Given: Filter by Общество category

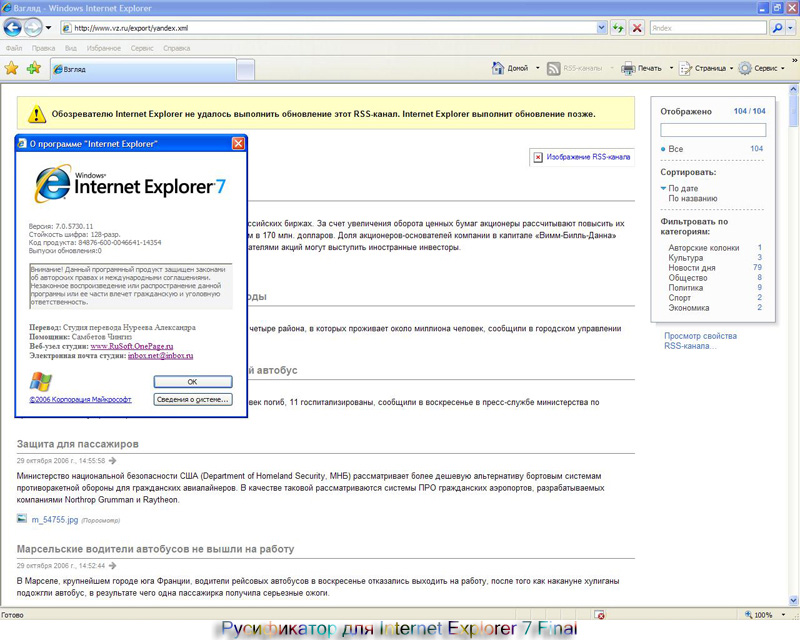Looking at the screenshot, I should pyautogui.click(x=688, y=278).
